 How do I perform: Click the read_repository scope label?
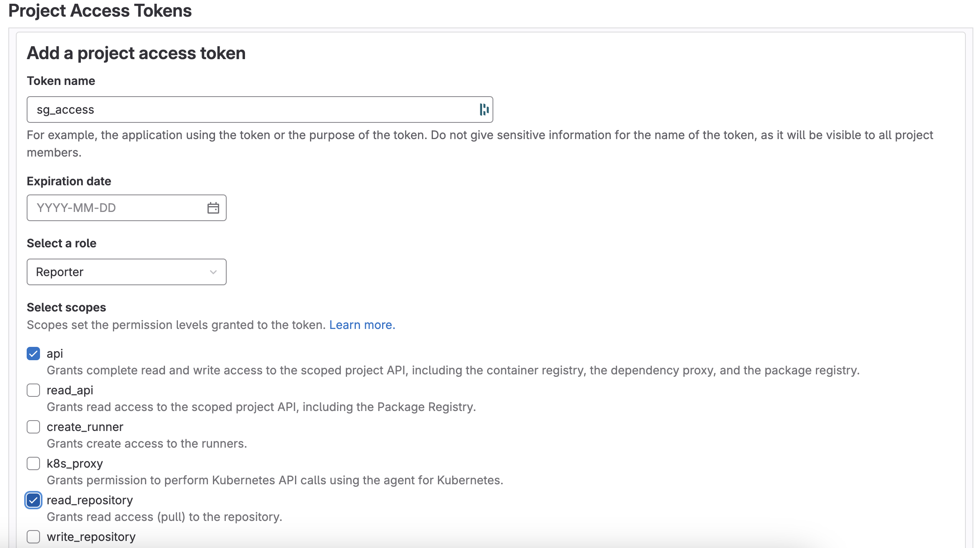[89, 500]
